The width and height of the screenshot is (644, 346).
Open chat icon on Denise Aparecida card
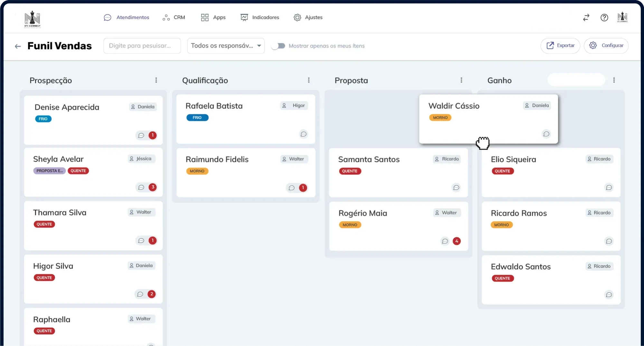(141, 135)
